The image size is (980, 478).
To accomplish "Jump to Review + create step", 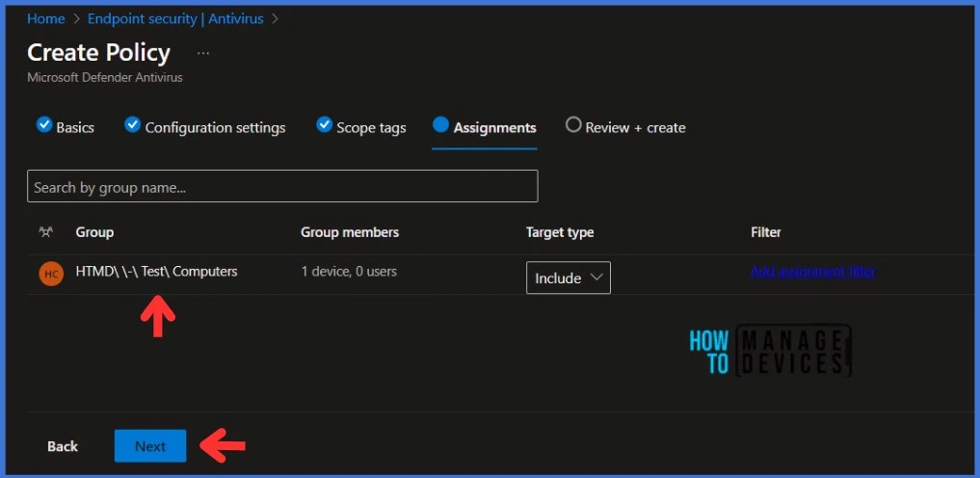I will coord(625,127).
